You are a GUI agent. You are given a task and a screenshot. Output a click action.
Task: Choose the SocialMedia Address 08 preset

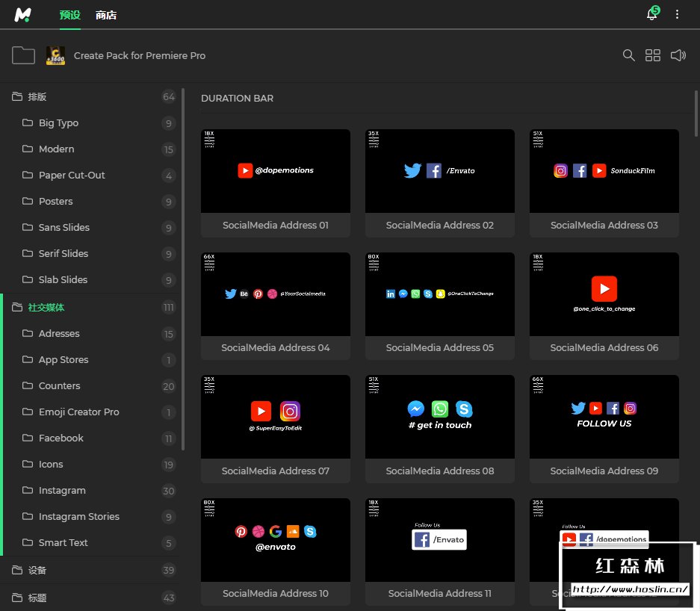[439, 417]
